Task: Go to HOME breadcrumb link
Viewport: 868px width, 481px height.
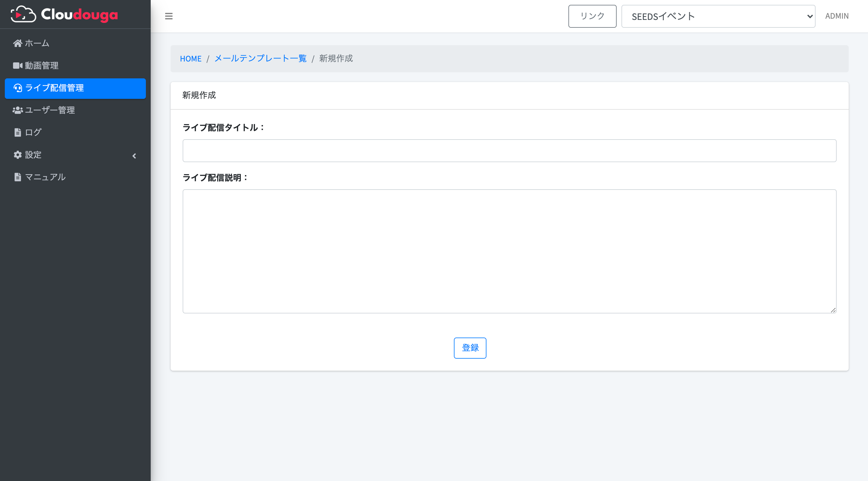Action: click(x=191, y=58)
